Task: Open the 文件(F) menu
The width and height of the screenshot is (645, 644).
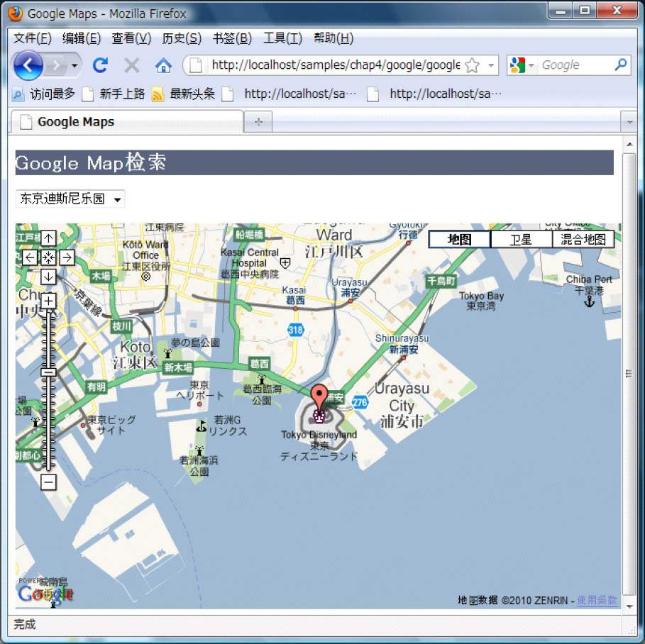Action: point(32,38)
